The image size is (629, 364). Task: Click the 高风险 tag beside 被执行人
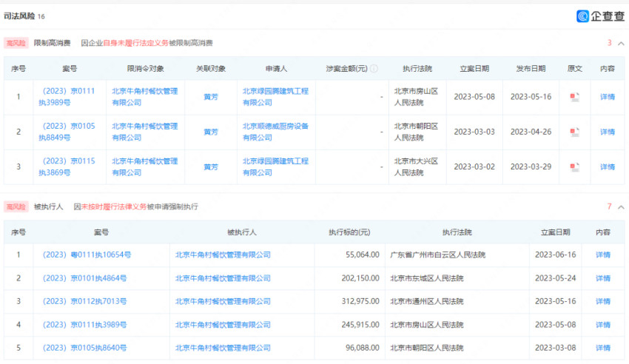tap(16, 206)
